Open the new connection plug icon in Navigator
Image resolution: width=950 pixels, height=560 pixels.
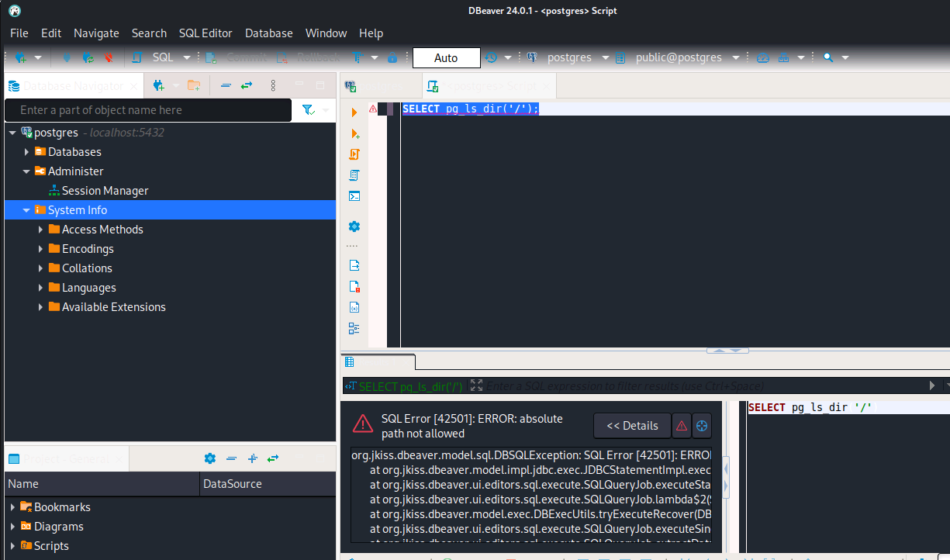pyautogui.click(x=159, y=85)
